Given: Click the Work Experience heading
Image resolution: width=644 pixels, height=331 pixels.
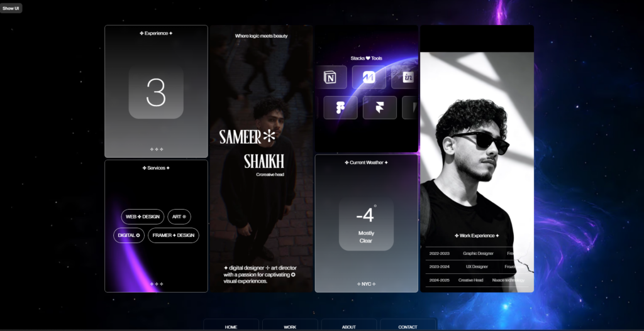Looking at the screenshot, I should tap(477, 236).
